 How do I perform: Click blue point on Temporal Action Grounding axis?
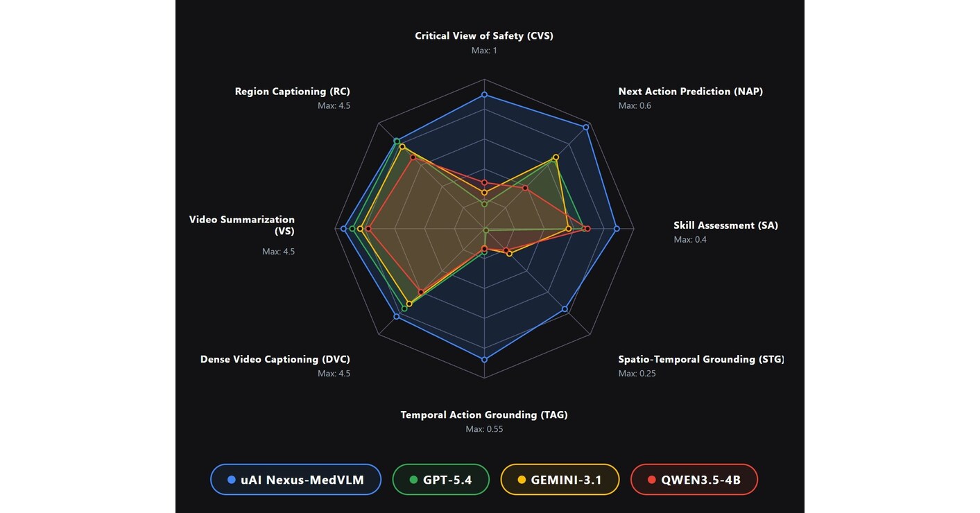pos(484,360)
